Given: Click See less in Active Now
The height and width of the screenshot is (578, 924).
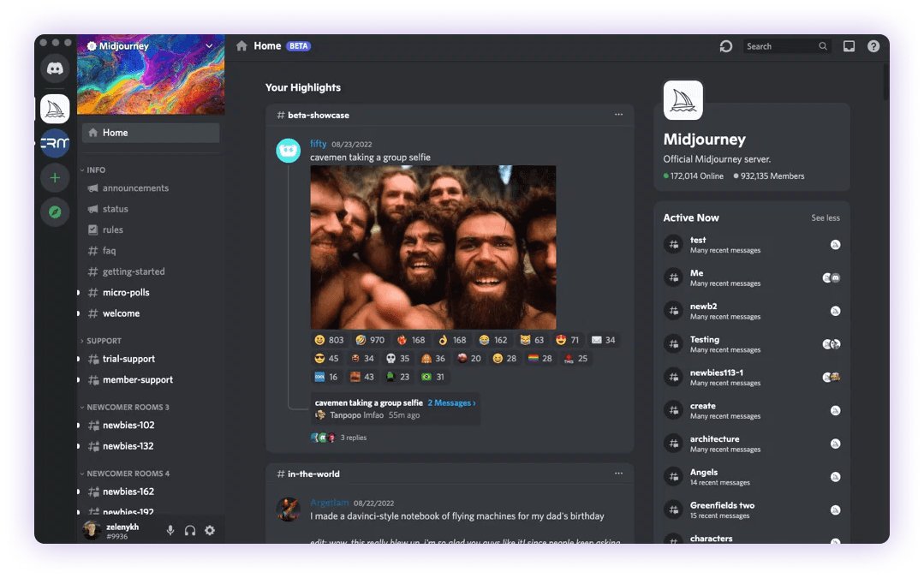Looking at the screenshot, I should click(825, 218).
